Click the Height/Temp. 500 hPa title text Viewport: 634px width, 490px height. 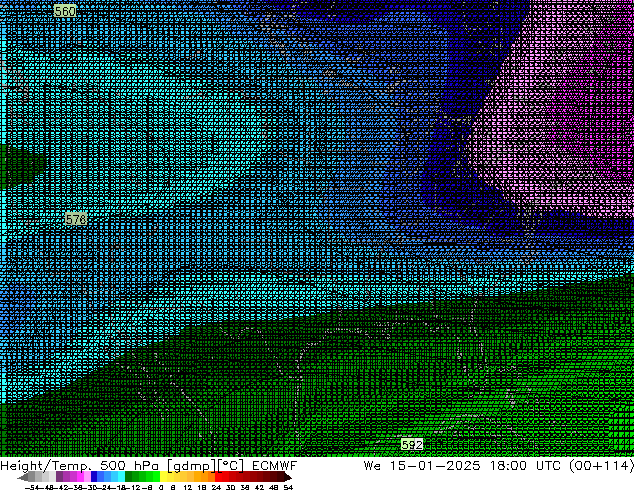point(80,466)
